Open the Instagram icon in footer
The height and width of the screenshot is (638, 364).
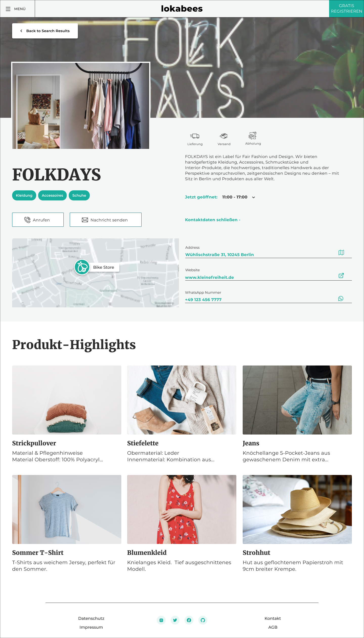161,620
